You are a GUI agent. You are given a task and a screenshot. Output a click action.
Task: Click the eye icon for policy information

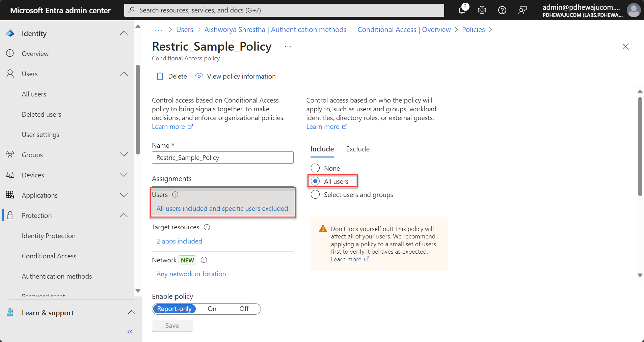tap(199, 76)
